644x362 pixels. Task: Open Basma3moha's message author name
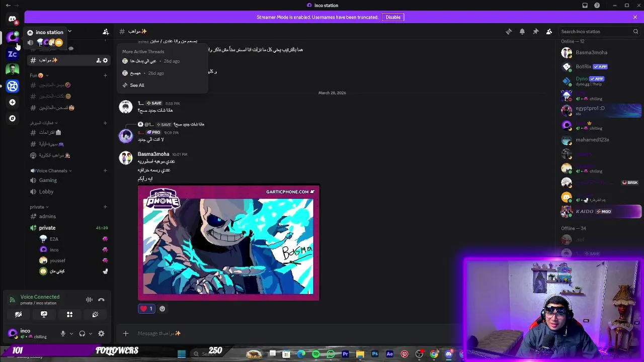pos(153,154)
